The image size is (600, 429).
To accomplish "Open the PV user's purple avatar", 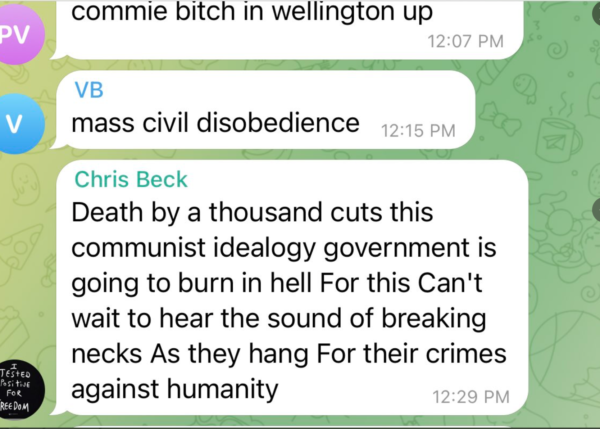I will (x=20, y=34).
